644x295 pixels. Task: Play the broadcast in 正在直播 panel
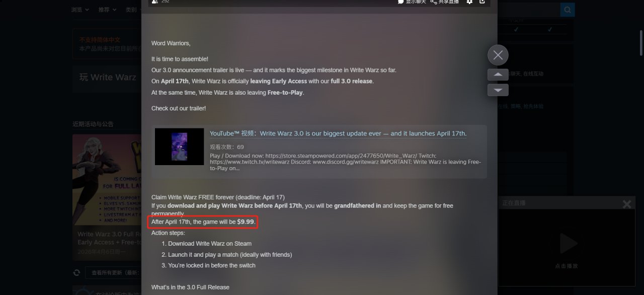coord(567,245)
